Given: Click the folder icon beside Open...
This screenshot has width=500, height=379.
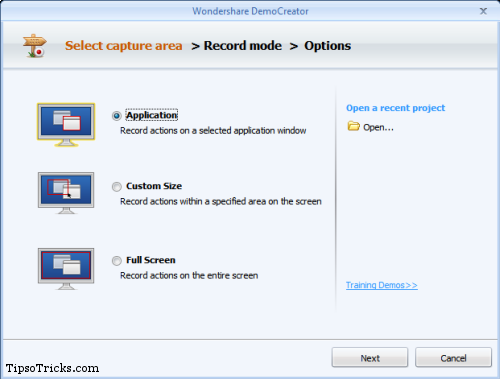Looking at the screenshot, I should point(353,127).
